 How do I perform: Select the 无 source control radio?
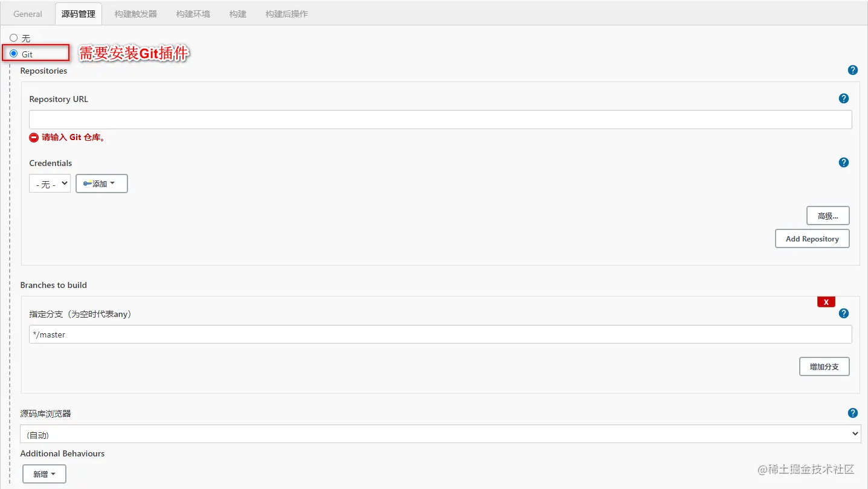pyautogui.click(x=14, y=38)
